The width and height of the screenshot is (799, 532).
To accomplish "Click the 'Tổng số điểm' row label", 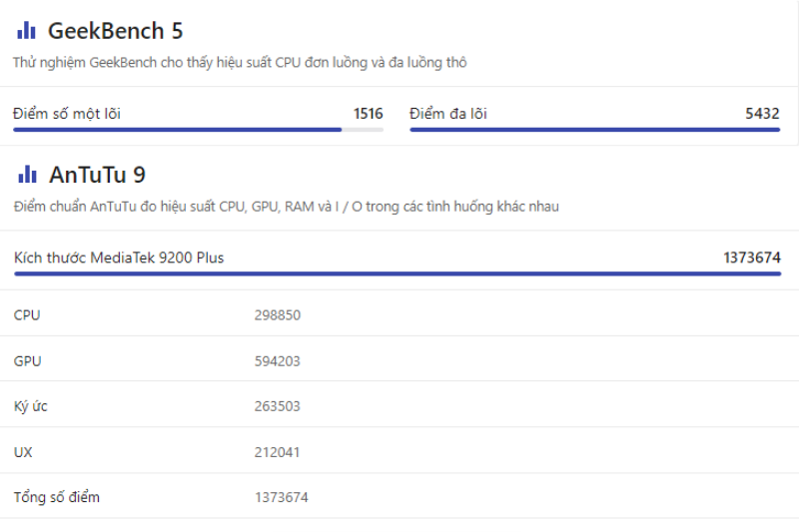I will 57,497.
